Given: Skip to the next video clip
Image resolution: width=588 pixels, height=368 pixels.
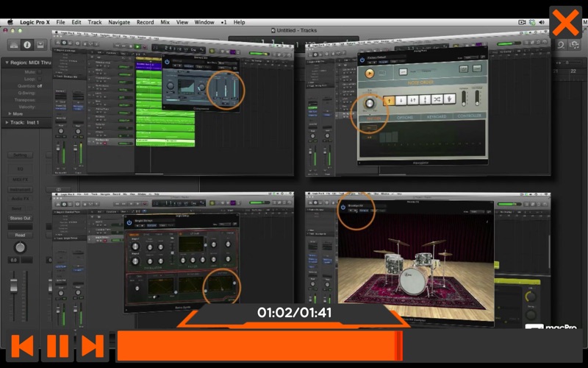Looking at the screenshot, I should (x=93, y=346).
